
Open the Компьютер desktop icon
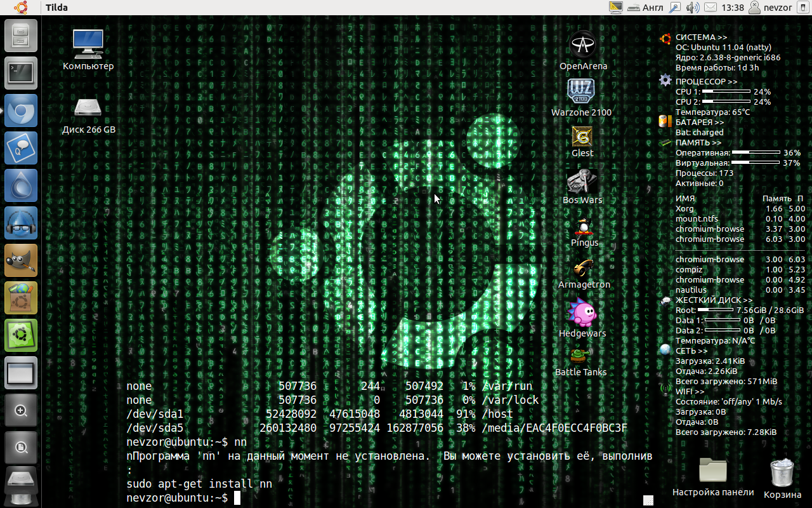point(88,50)
